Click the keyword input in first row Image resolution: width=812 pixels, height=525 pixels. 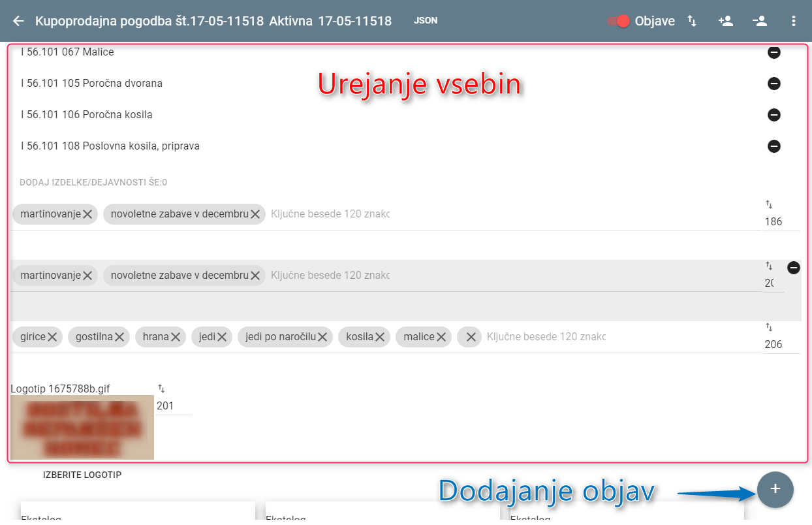point(330,214)
